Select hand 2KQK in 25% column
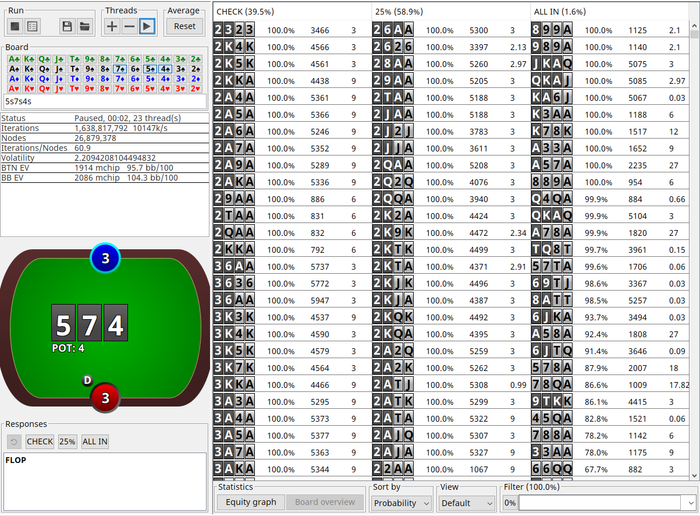 click(x=393, y=317)
